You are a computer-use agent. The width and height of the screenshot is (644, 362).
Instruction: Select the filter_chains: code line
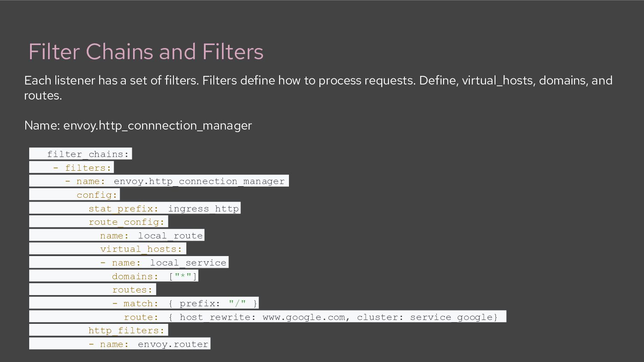coord(80,154)
